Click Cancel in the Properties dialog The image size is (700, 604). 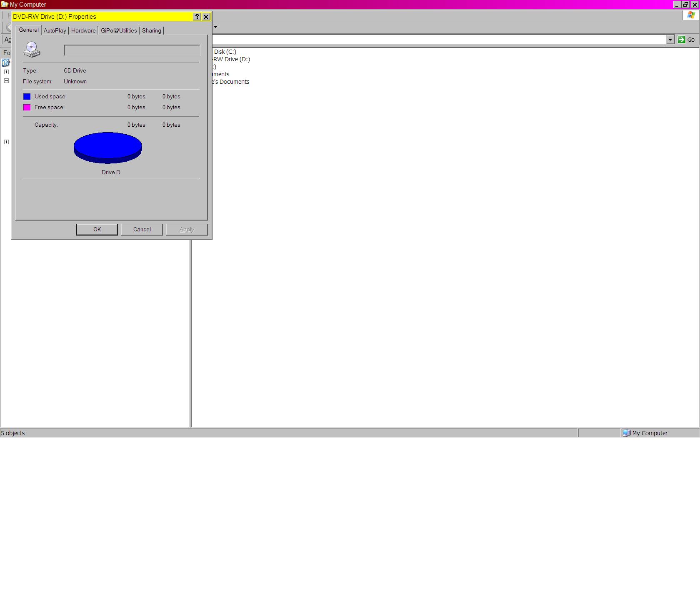tap(142, 230)
